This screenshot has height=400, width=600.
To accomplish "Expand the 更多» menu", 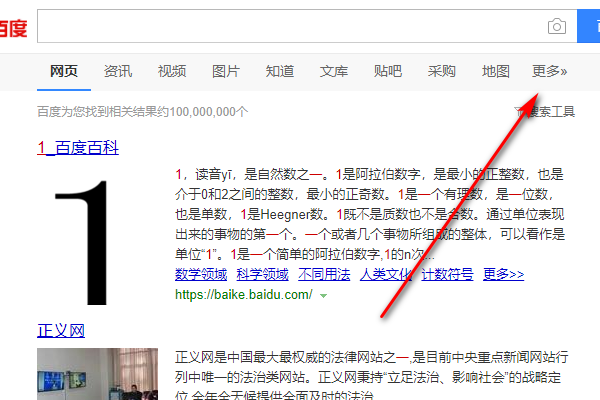I will pos(549,71).
